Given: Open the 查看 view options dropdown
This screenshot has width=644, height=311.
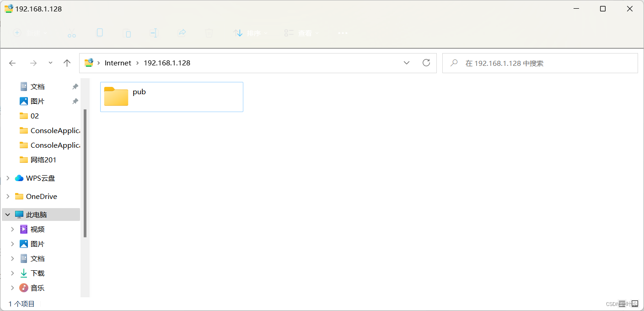Looking at the screenshot, I should (301, 32).
